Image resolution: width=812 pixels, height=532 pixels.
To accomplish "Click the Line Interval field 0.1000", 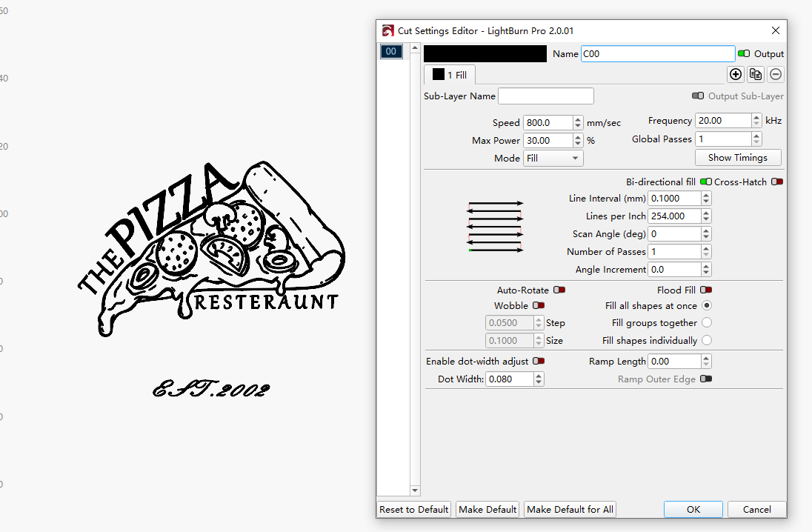I will (674, 199).
